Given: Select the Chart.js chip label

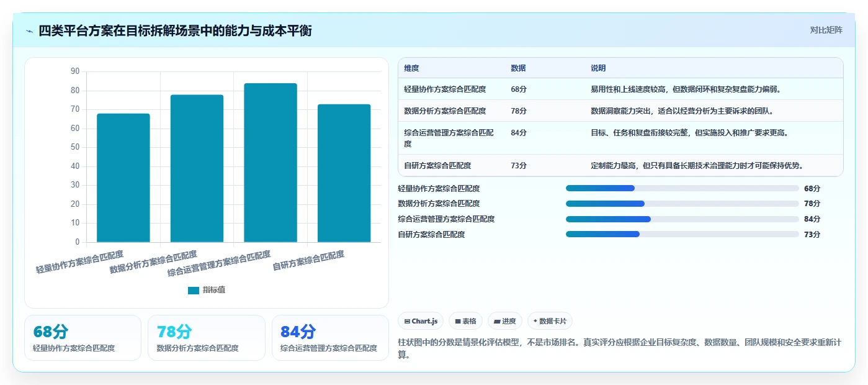Looking at the screenshot, I should tap(425, 321).
